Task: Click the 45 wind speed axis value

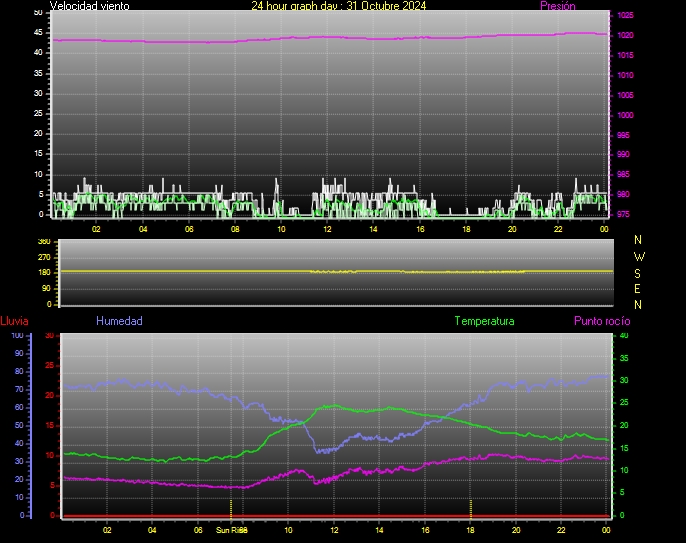Action: 38,33
